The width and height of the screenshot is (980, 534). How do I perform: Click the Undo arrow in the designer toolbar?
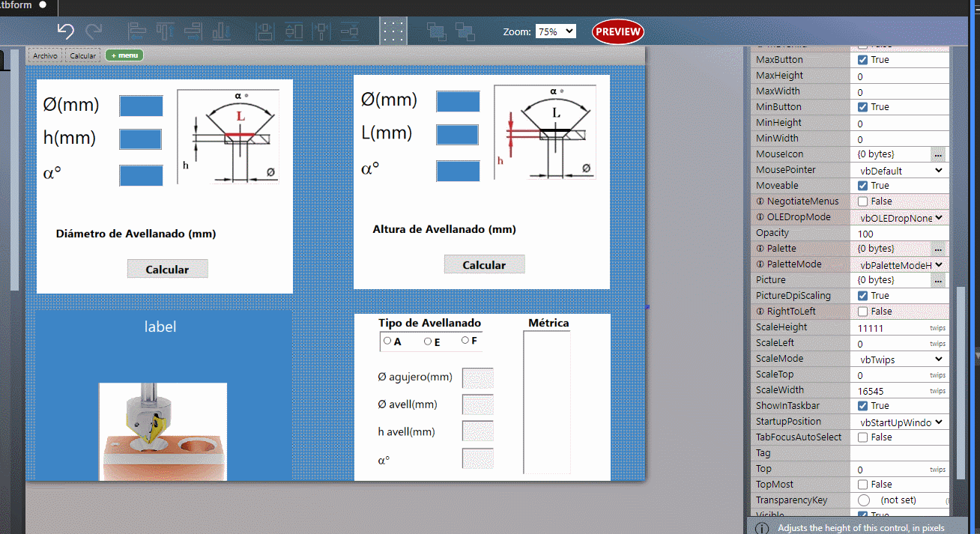coord(65,31)
